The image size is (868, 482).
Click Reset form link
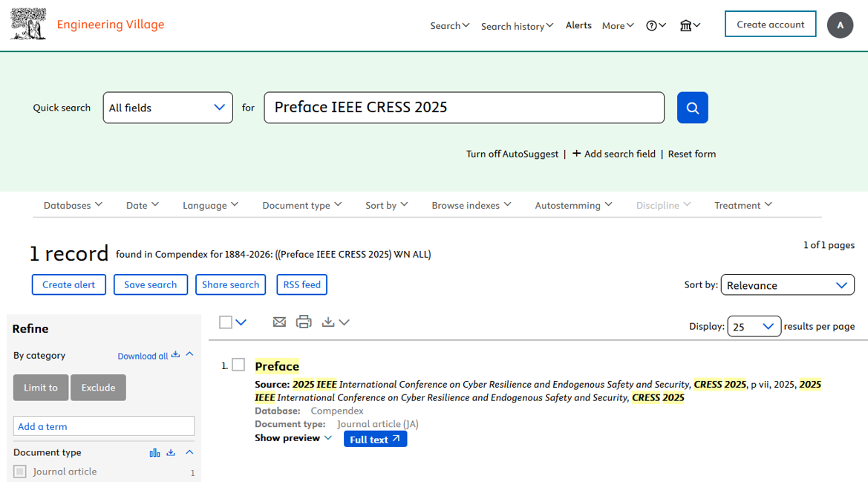coord(691,154)
